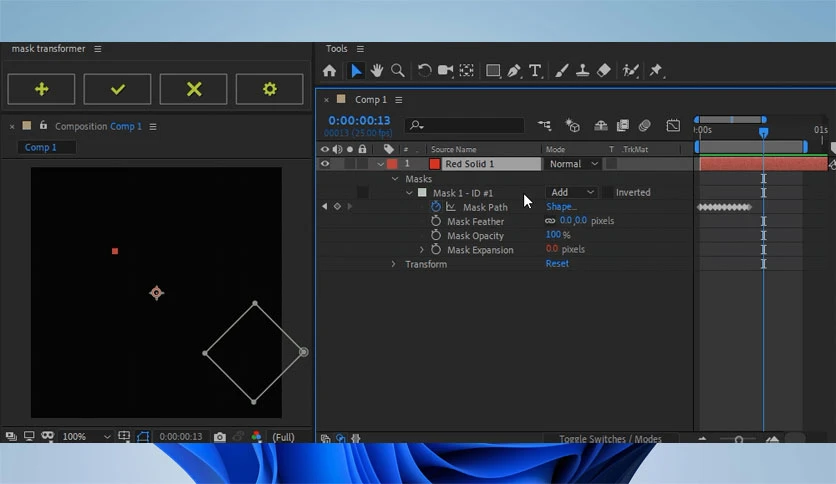
Task: Open the Composition viewer panel menu
Action: pyautogui.click(x=153, y=127)
